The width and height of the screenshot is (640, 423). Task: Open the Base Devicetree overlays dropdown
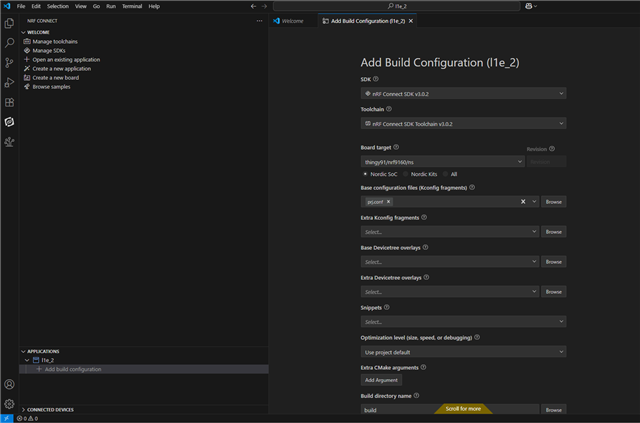450,262
